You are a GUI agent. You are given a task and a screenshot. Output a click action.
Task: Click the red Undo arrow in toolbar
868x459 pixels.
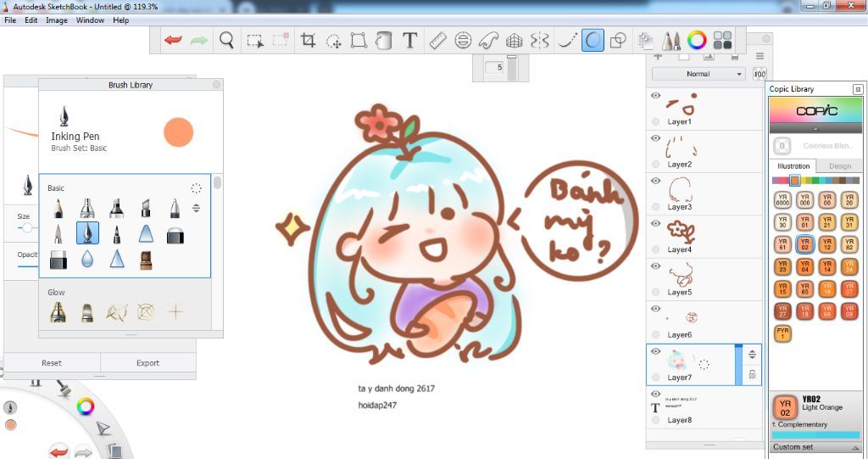pos(173,40)
